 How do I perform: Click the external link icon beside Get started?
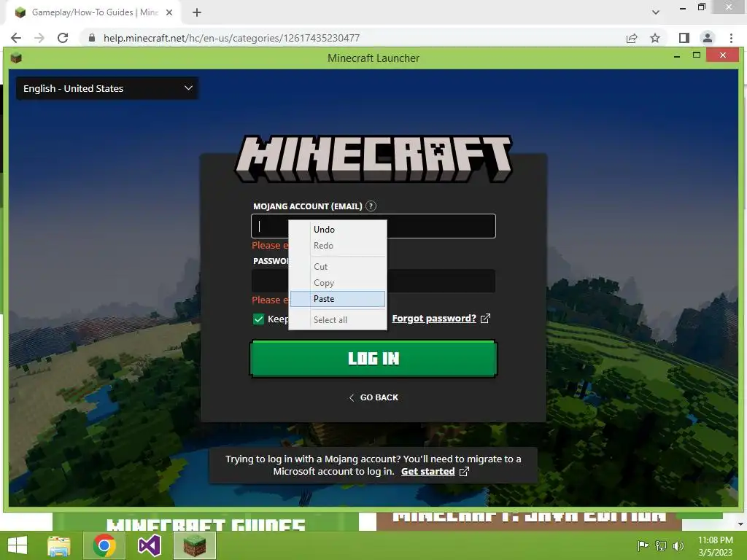(464, 472)
